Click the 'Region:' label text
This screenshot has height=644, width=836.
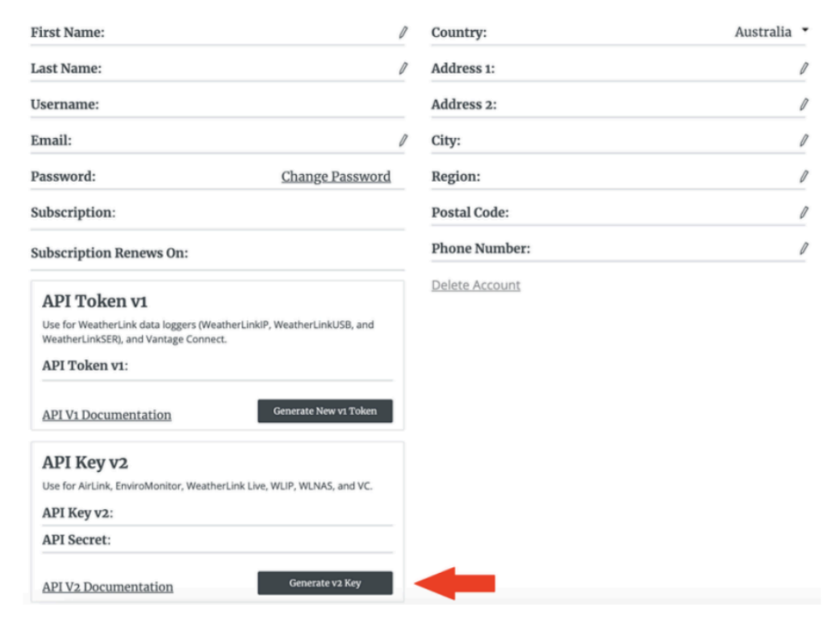coord(456,177)
